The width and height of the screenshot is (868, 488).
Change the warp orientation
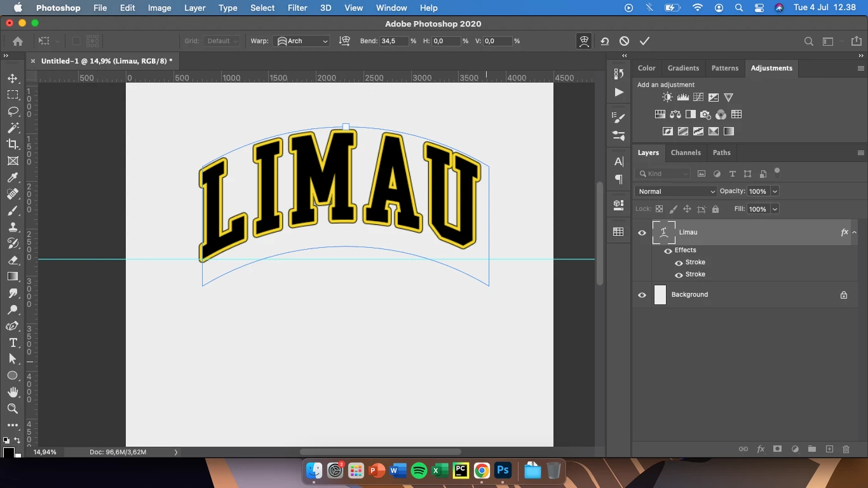pyautogui.click(x=344, y=41)
